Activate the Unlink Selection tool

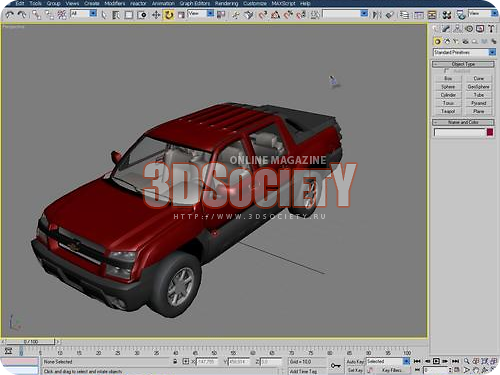tap(49, 15)
